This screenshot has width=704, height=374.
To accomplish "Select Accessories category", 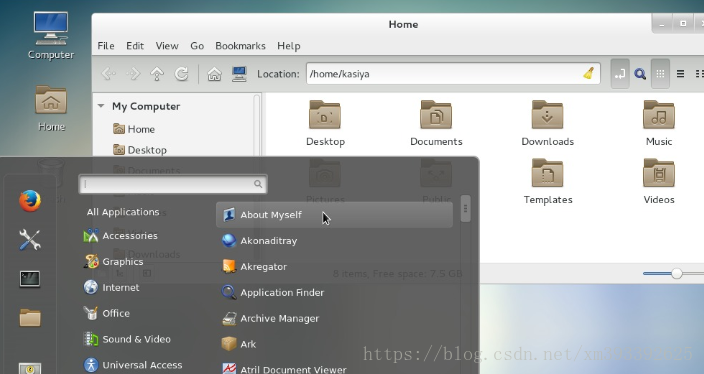I will pos(121,236).
